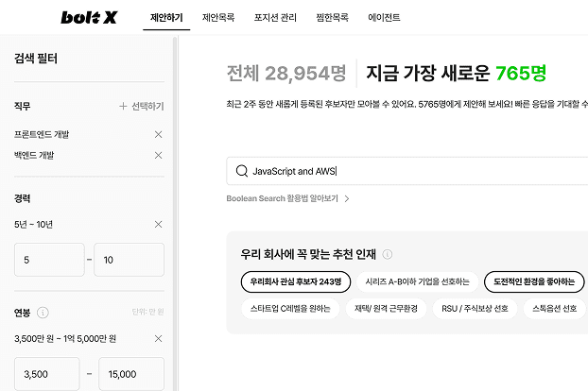Screen dimensions: 588x391
Task: Click the 검색 필터 heading
Action: tap(36, 59)
